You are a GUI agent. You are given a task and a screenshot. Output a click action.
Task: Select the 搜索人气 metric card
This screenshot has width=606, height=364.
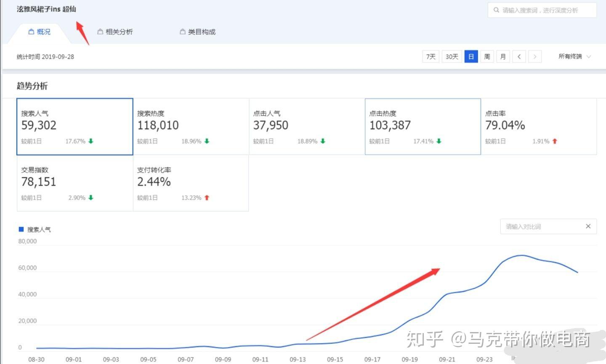tap(75, 127)
